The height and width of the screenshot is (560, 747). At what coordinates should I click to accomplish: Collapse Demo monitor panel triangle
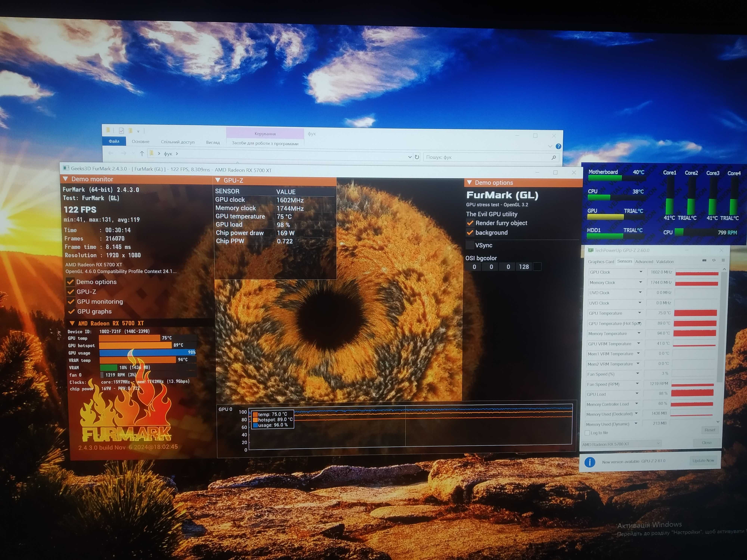(66, 179)
